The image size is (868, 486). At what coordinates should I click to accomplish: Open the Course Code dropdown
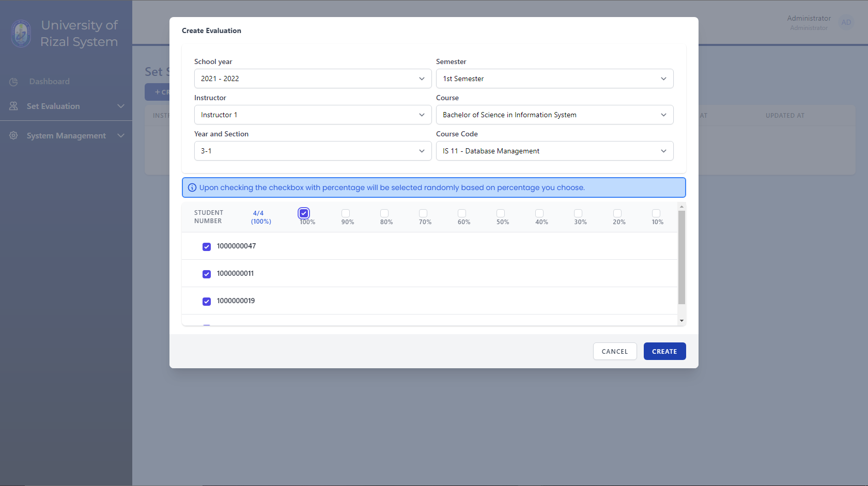point(554,151)
